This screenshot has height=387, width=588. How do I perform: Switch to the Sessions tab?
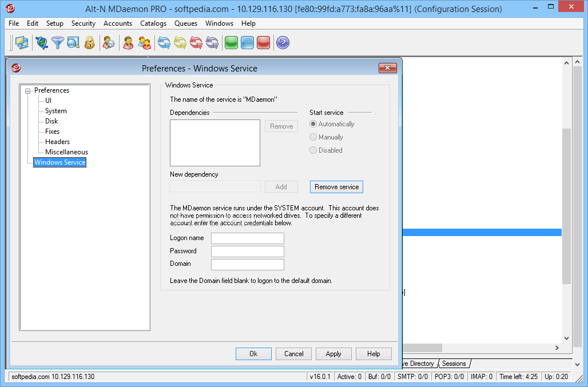pos(454,364)
